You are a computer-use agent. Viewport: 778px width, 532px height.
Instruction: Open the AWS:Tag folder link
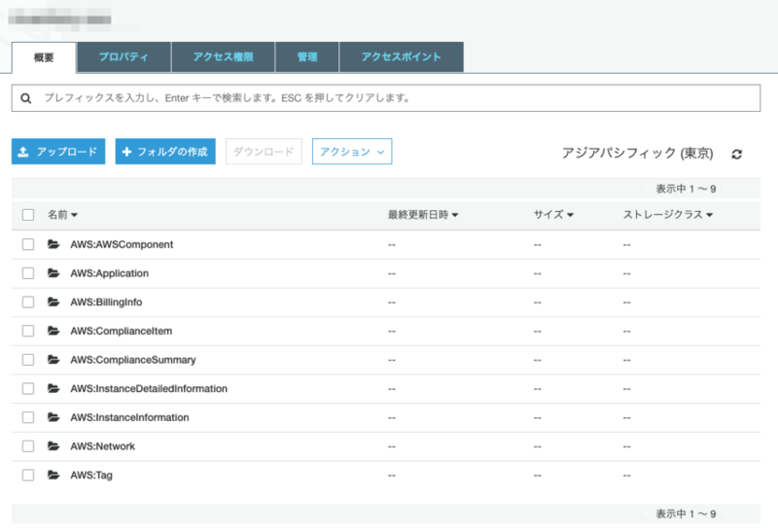tap(91, 475)
